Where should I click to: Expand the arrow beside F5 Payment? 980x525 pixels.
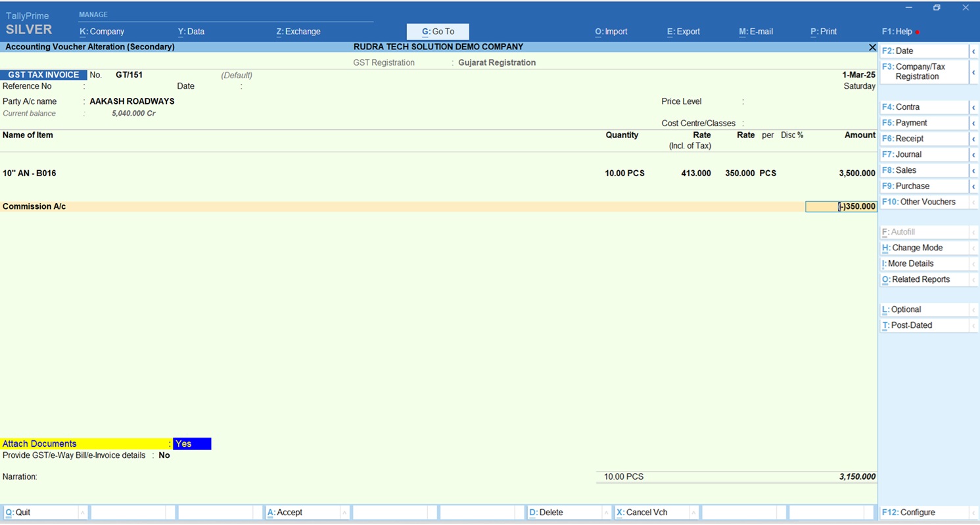click(x=973, y=124)
